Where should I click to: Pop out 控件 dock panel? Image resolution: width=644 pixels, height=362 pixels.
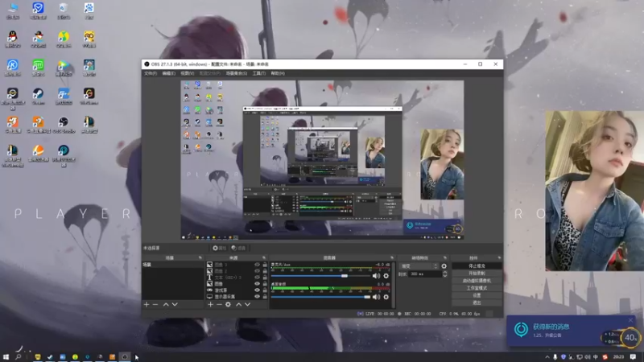(x=499, y=257)
